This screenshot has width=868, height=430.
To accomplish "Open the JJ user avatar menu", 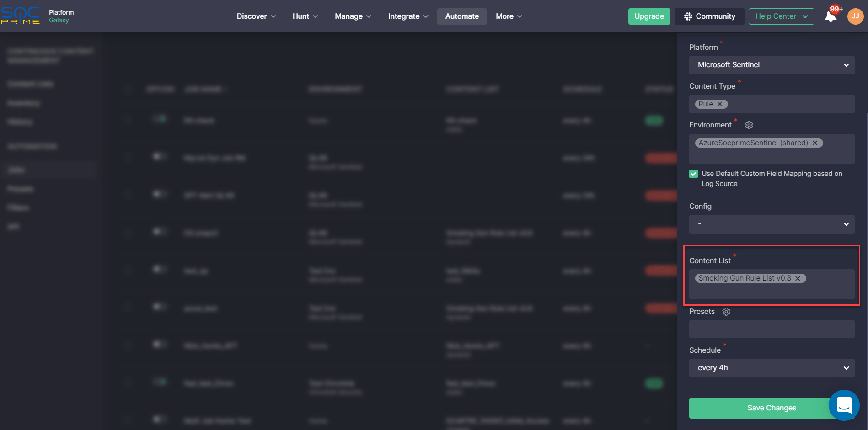I will coord(855,16).
